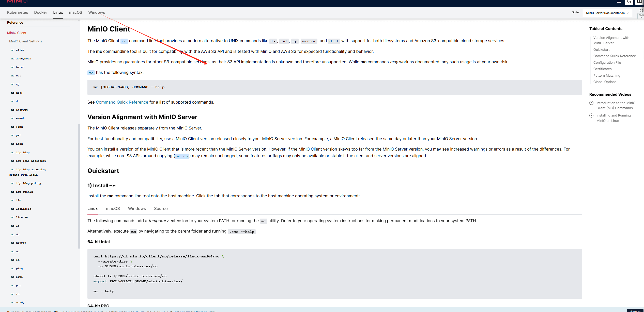Switch to Docker platform tab
This screenshot has width=644, height=312.
tap(41, 12)
